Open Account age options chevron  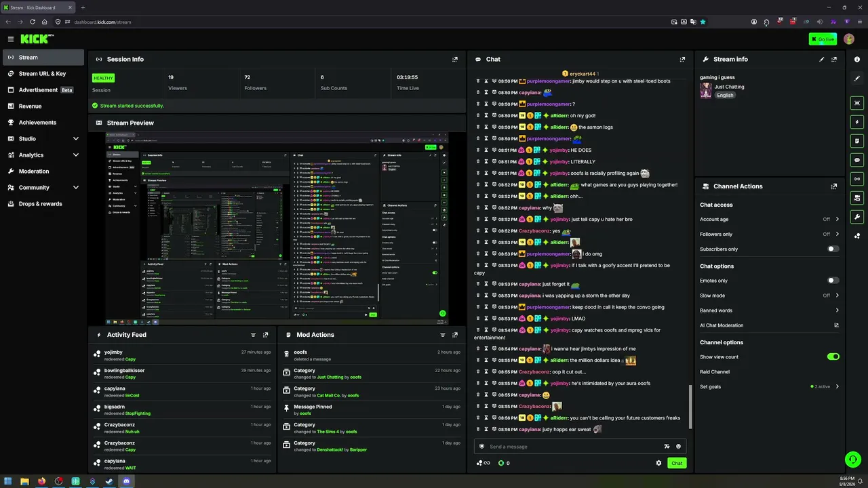(837, 220)
